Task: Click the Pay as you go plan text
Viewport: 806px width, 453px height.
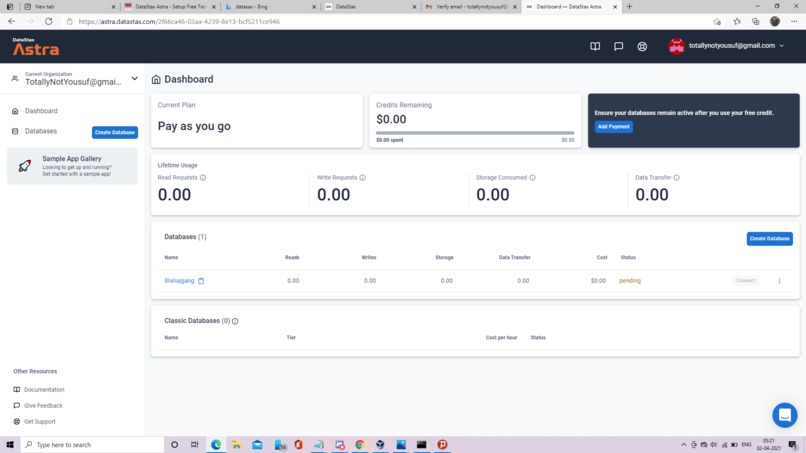Action: [194, 126]
